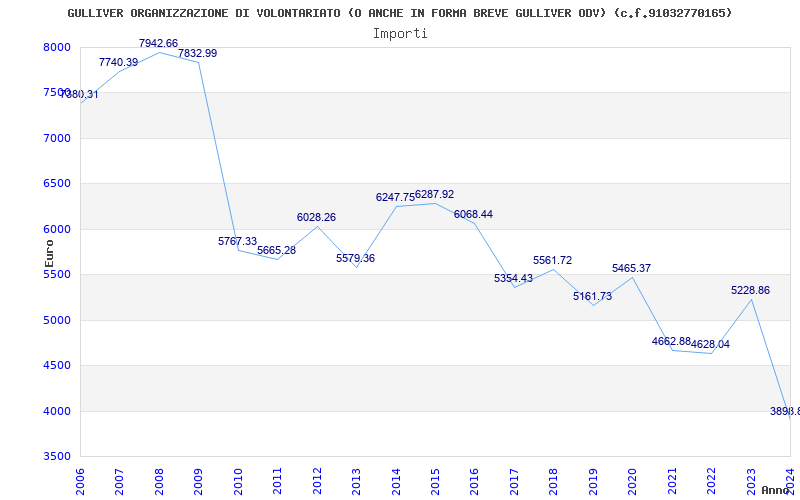The image size is (800, 500).
Task: Click the data label 7942.66
Action: coord(158,44)
